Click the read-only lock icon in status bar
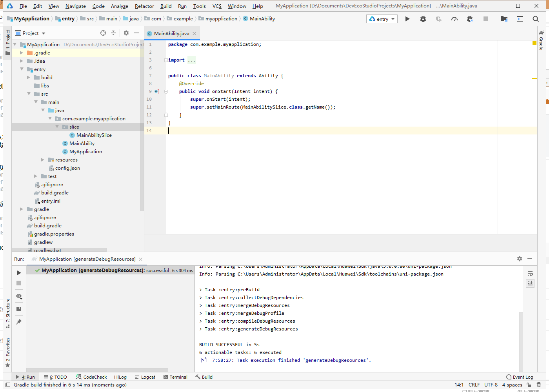 click(x=529, y=385)
